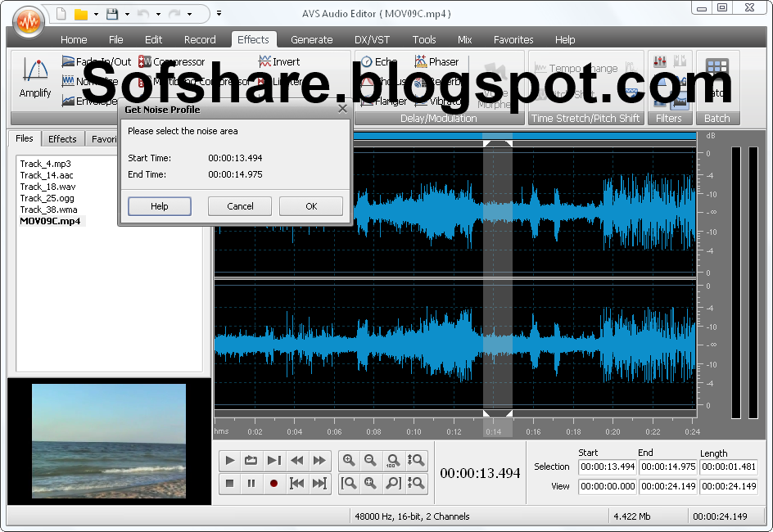Zoom to right selection edge
Viewport: 773px width, 532px height.
[x=393, y=483]
